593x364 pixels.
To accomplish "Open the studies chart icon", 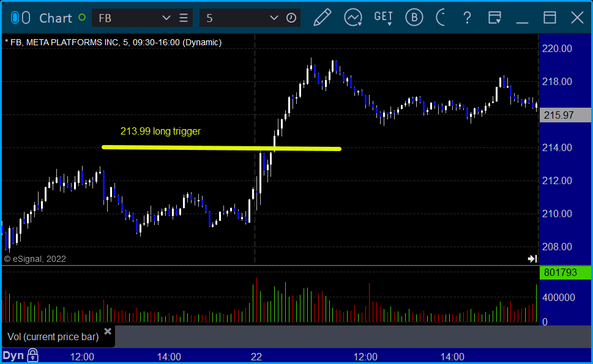I will [353, 18].
